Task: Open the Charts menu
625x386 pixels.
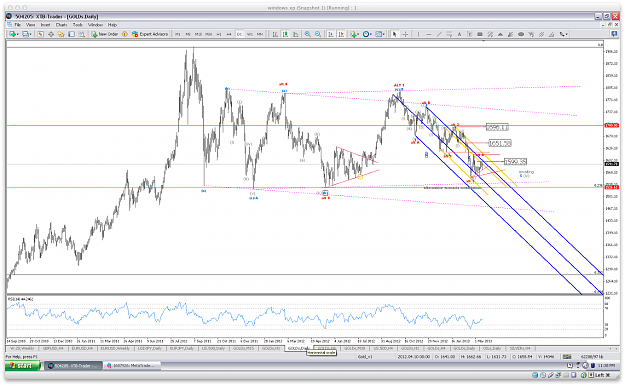Action: point(61,25)
